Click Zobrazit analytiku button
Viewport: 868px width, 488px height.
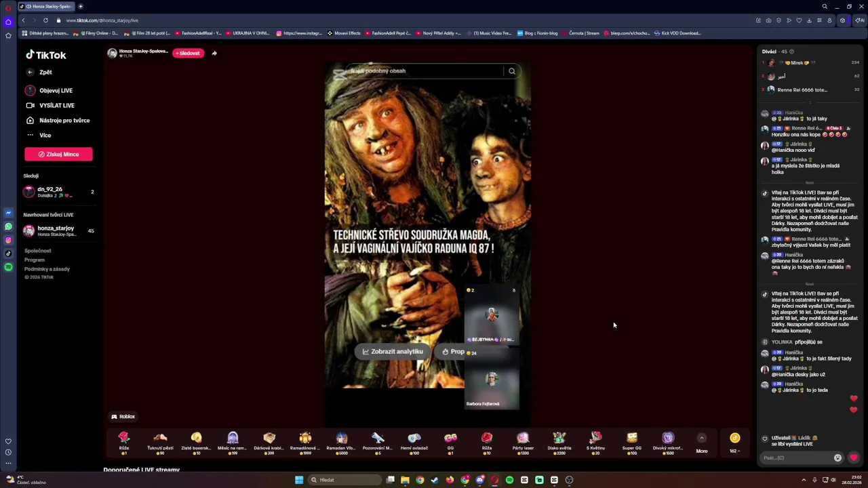[393, 351]
